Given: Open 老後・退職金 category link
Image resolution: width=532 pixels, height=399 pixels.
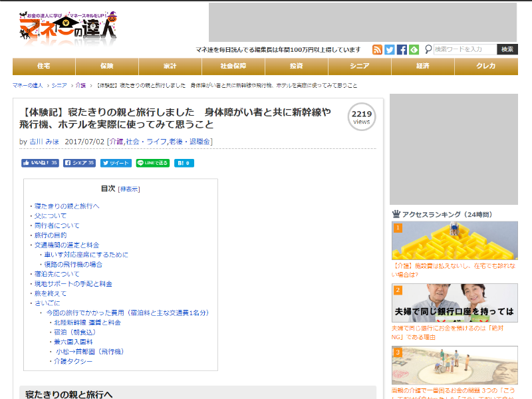Looking at the screenshot, I should 190,142.
